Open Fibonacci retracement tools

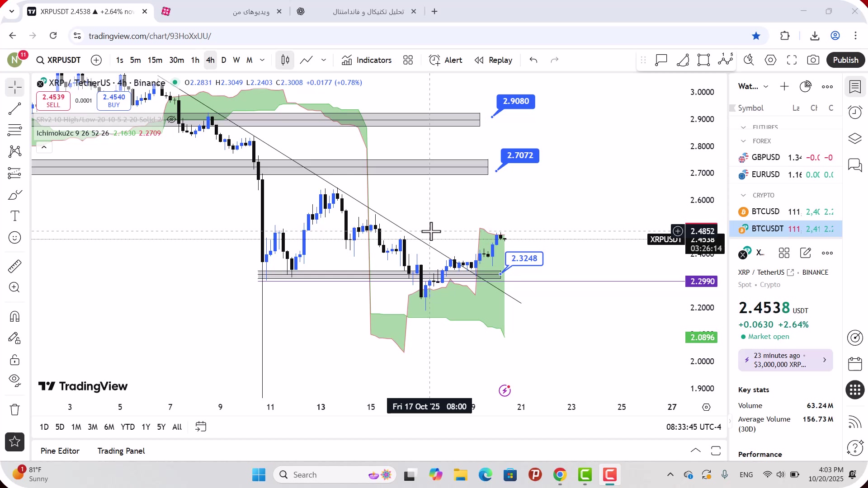click(15, 130)
